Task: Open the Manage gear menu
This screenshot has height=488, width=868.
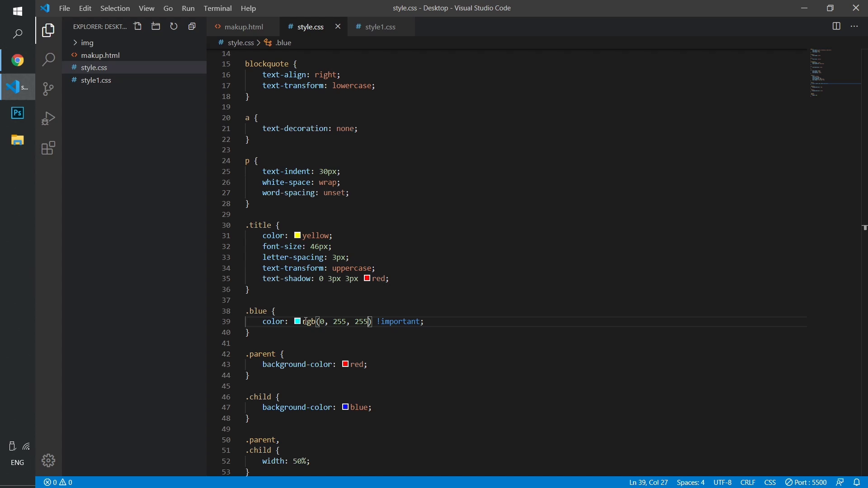Action: click(x=48, y=460)
